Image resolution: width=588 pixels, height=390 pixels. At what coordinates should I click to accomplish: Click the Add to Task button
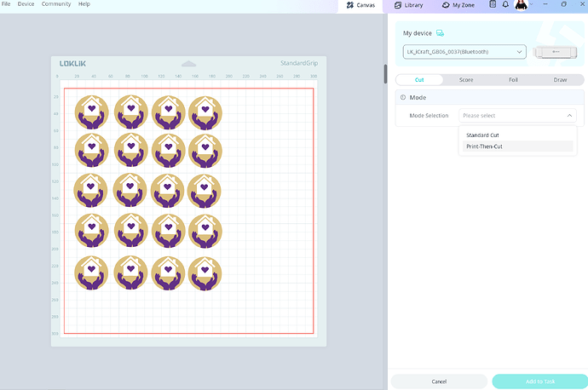pyautogui.click(x=540, y=381)
